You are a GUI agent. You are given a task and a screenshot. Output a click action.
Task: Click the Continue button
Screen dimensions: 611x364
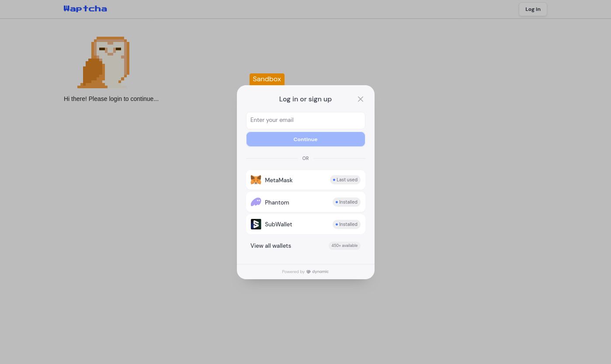[x=305, y=139]
